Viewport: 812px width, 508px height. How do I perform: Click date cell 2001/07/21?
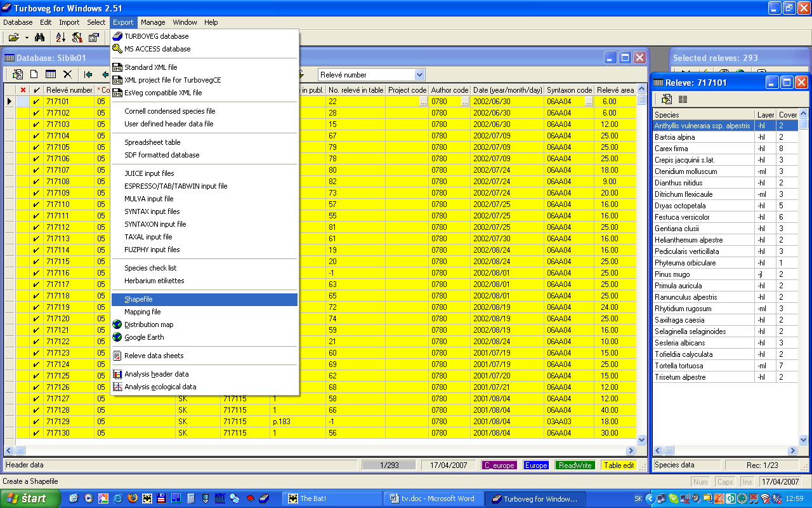click(x=507, y=387)
